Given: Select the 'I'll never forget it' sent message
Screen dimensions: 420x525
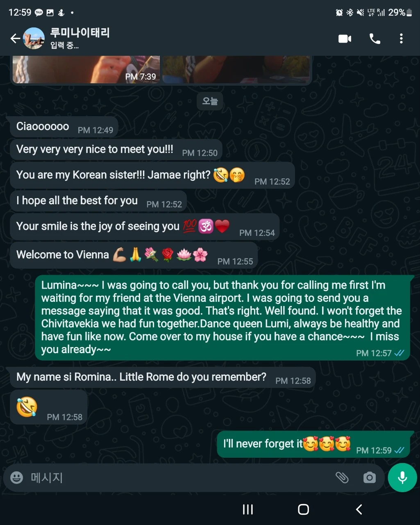Looking at the screenshot, I should [x=313, y=444].
